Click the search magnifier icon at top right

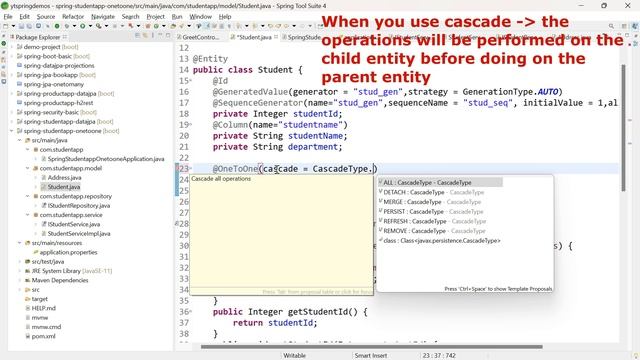[x=611, y=26]
